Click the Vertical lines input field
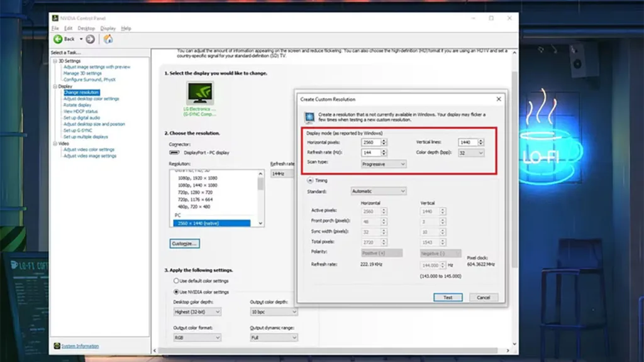This screenshot has width=644, height=362. coord(468,142)
